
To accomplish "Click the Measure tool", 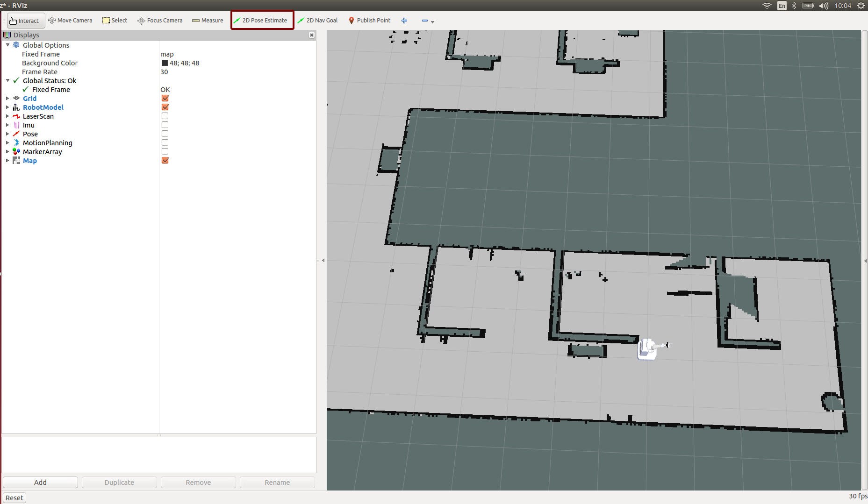I will pos(208,21).
